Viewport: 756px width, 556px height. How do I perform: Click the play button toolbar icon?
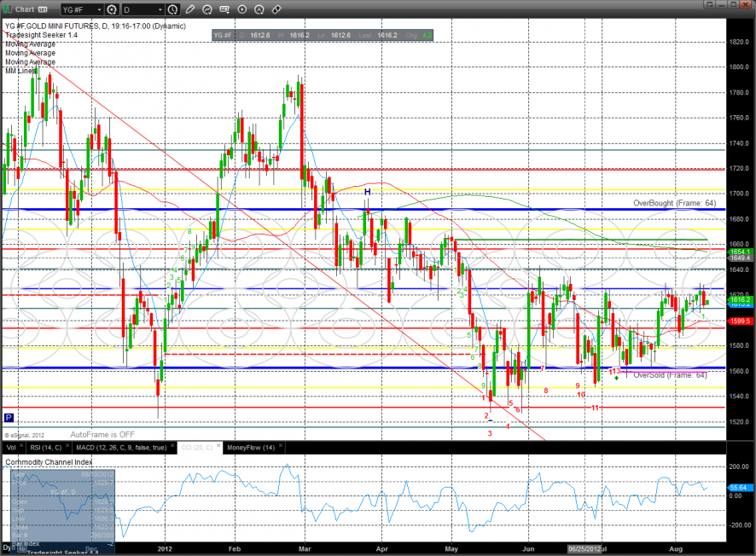(241, 10)
